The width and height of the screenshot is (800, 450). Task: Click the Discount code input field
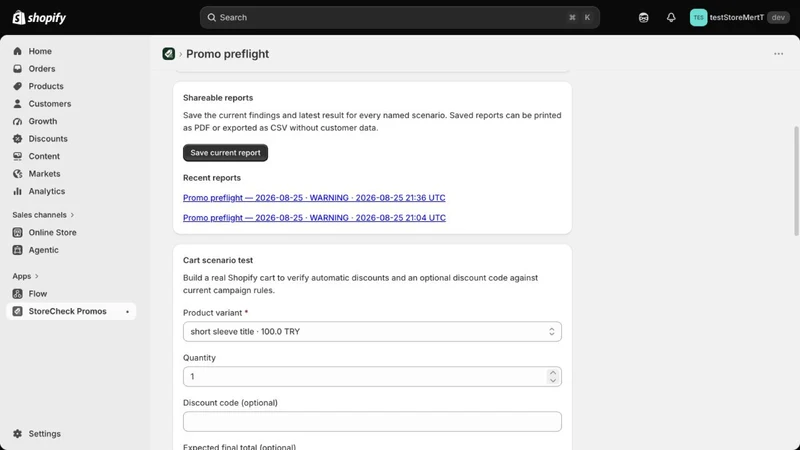tap(372, 421)
